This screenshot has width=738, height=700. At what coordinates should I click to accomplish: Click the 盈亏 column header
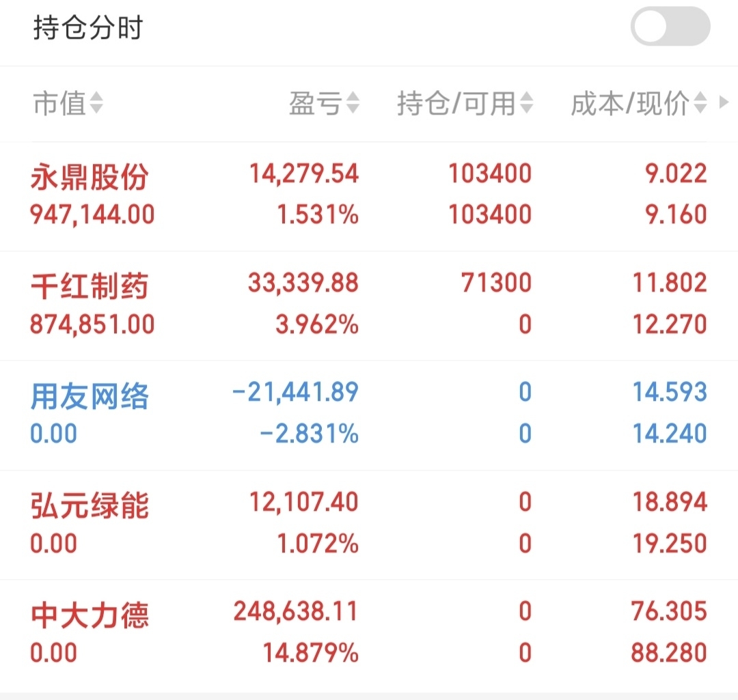(x=315, y=103)
